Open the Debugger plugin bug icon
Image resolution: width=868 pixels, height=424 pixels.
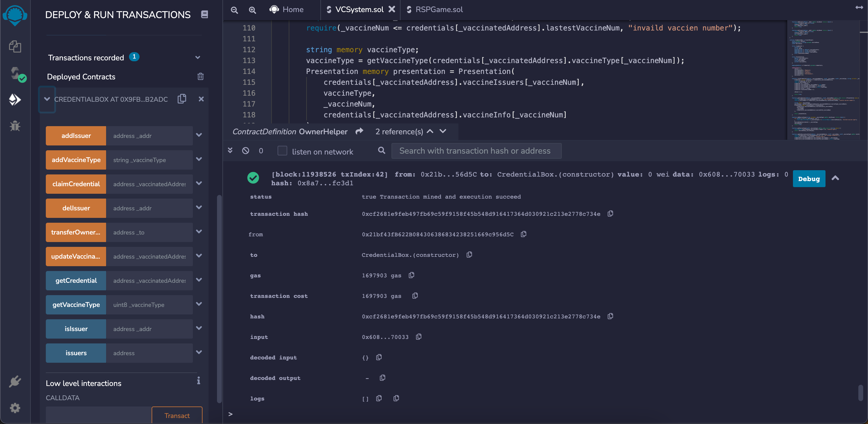(x=15, y=126)
